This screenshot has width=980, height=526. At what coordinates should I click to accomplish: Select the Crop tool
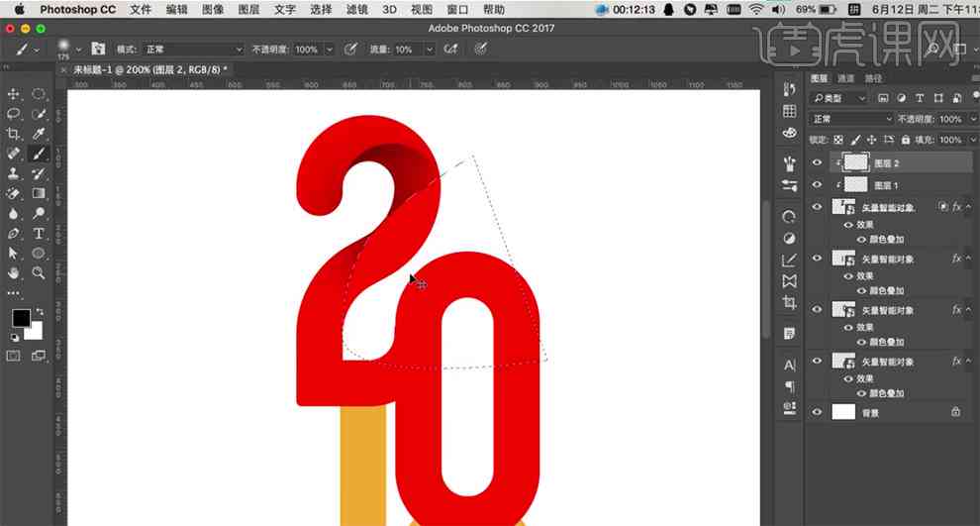tap(13, 134)
